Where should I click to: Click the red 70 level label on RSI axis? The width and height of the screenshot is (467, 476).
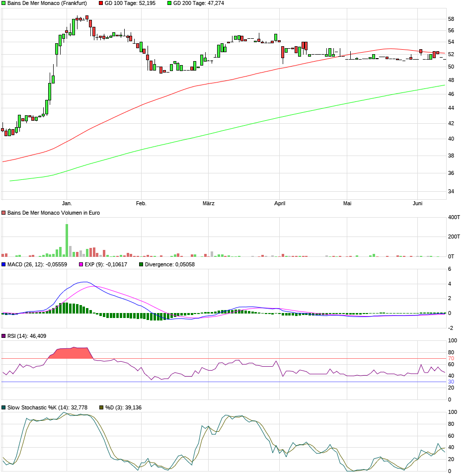tap(451, 358)
